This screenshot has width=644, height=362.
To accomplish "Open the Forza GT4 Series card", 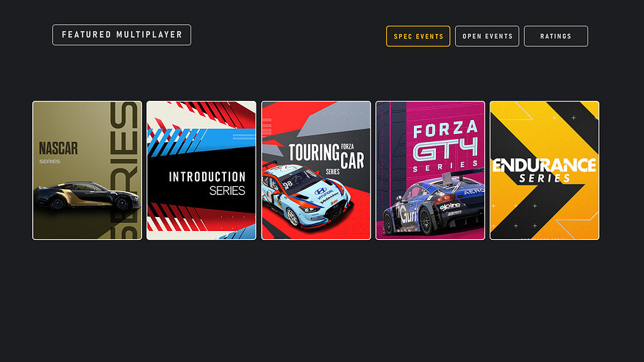I will tap(430, 171).
